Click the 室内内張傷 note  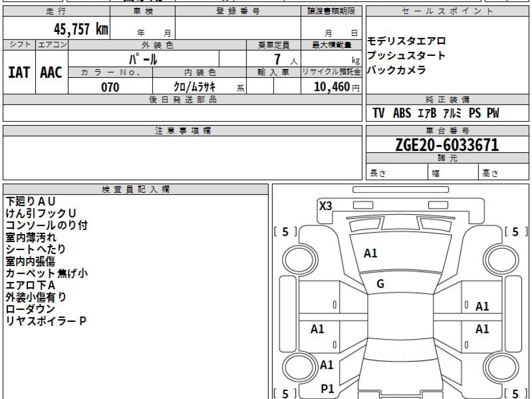[x=30, y=261]
